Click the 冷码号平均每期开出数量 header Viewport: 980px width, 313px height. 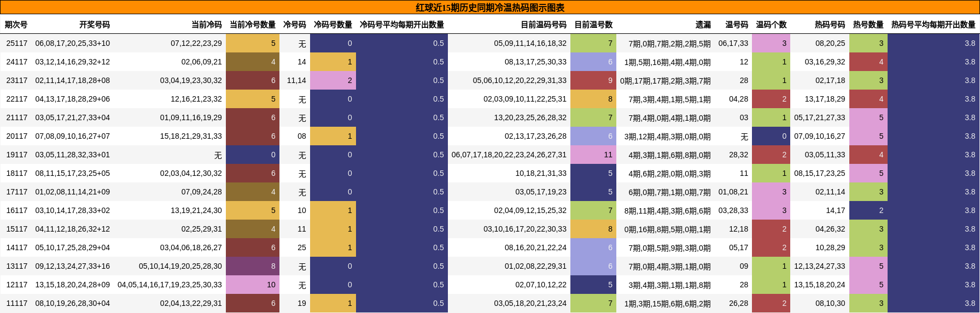[402, 25]
